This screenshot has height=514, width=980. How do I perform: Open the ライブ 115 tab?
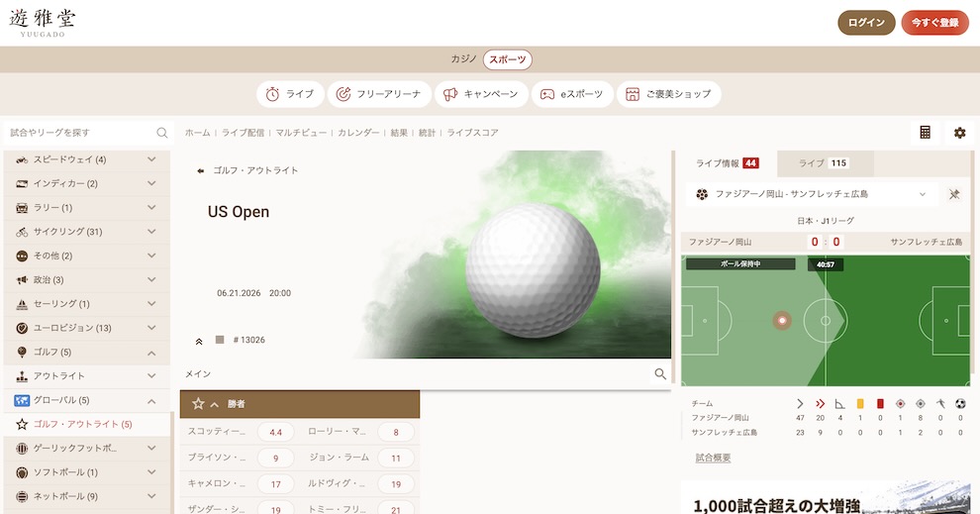(x=825, y=163)
